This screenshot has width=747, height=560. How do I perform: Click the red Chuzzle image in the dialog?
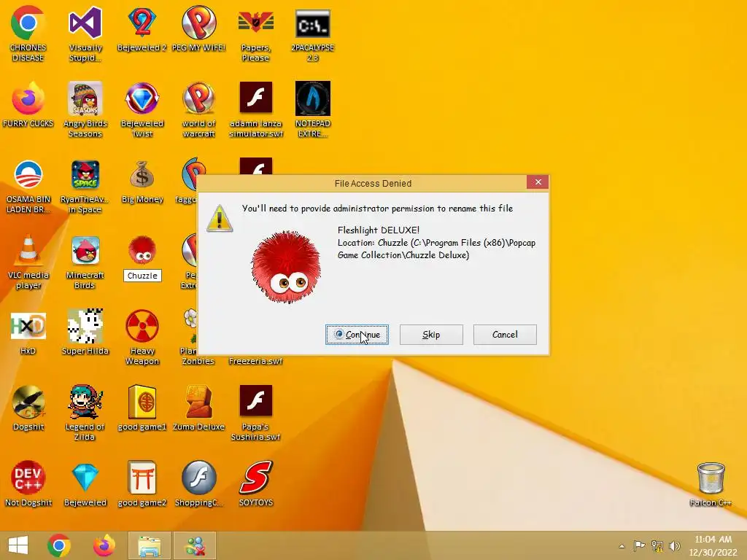pos(286,267)
